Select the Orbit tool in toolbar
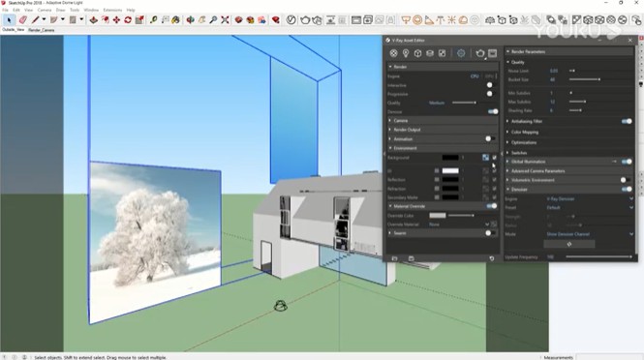 [x=190, y=19]
